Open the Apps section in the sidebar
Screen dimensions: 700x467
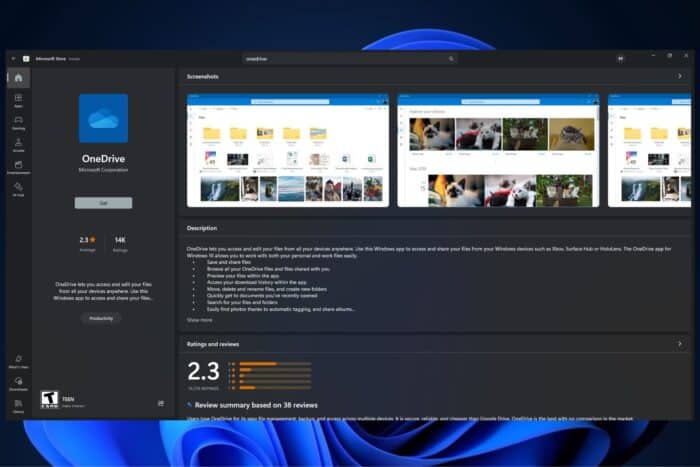[x=18, y=100]
